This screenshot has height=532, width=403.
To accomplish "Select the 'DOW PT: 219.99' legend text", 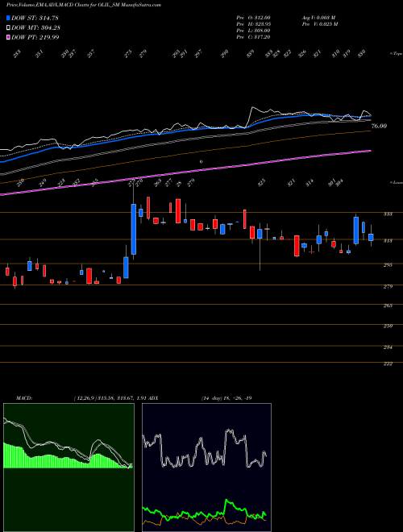I will pos(35,37).
